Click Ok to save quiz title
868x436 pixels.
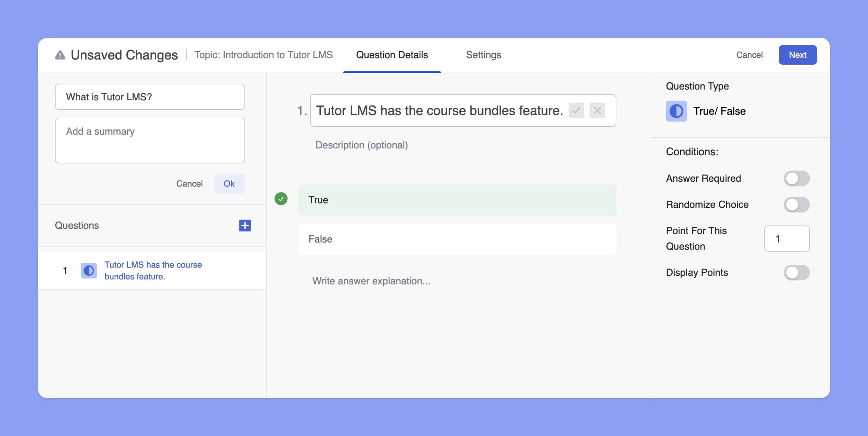(229, 183)
